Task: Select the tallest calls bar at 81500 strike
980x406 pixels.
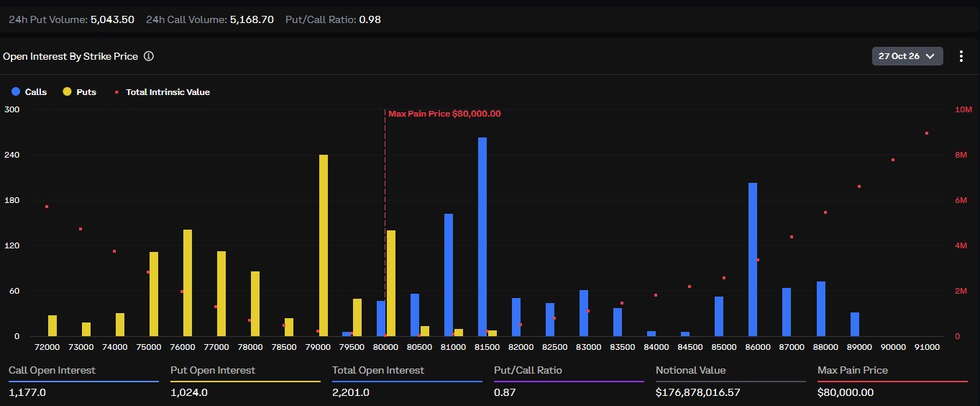Action: pos(482,237)
